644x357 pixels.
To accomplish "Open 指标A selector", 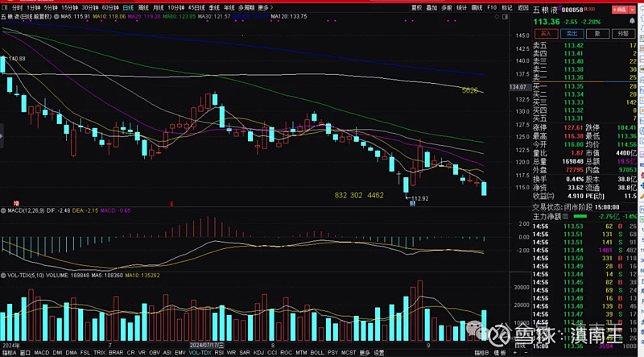I will [9, 353].
